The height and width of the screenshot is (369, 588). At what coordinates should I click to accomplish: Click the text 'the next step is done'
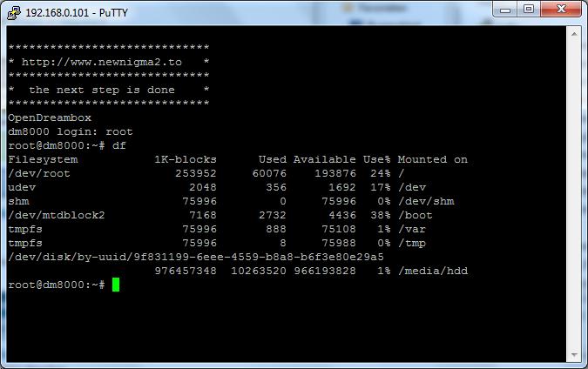point(102,90)
